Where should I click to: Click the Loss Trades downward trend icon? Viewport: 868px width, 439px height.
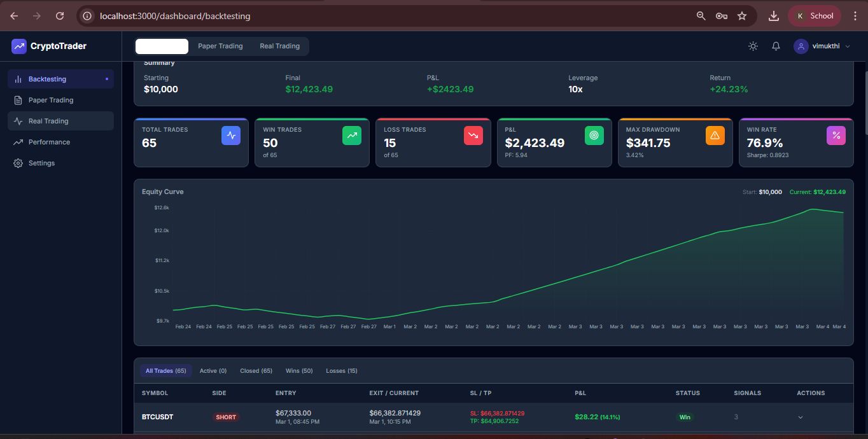click(x=473, y=135)
